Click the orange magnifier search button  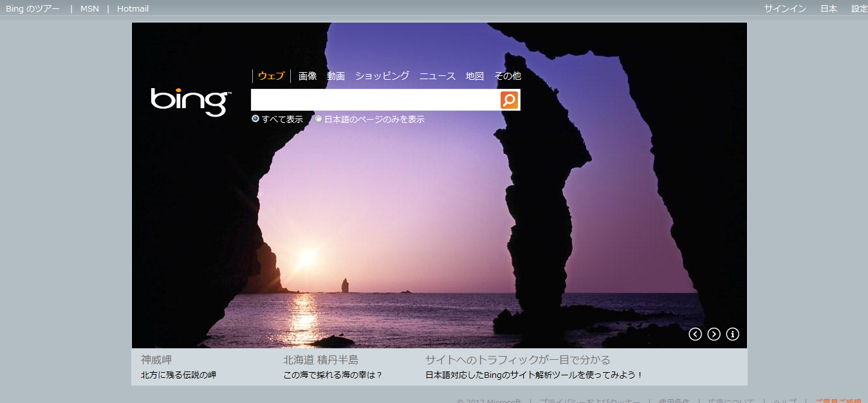point(509,100)
